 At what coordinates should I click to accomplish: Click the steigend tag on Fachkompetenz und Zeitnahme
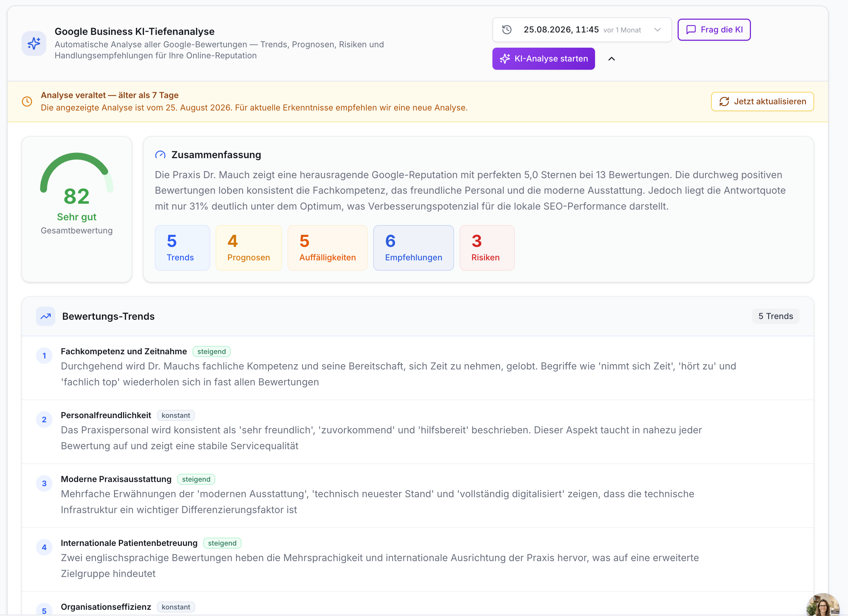point(211,352)
